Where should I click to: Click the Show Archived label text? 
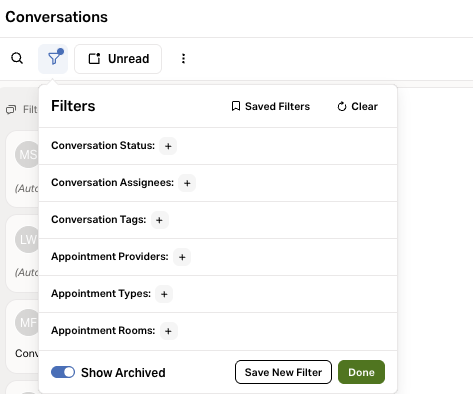[x=123, y=372]
